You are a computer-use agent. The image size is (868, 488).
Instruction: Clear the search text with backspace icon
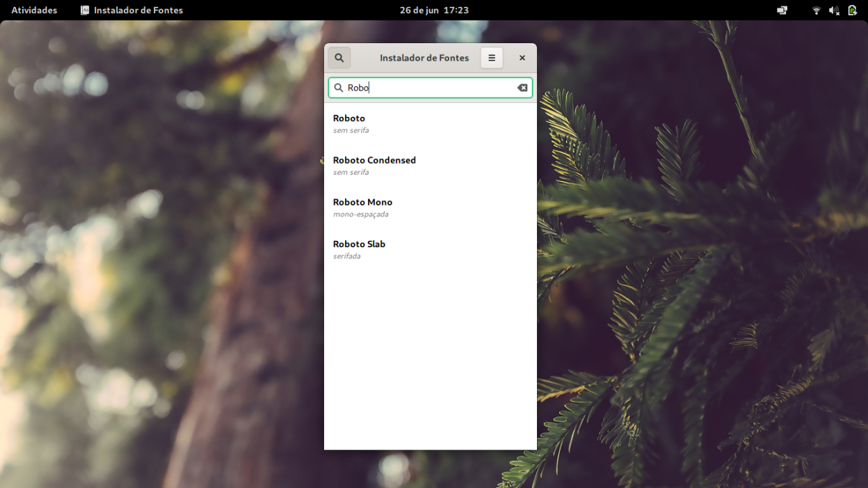tap(522, 88)
